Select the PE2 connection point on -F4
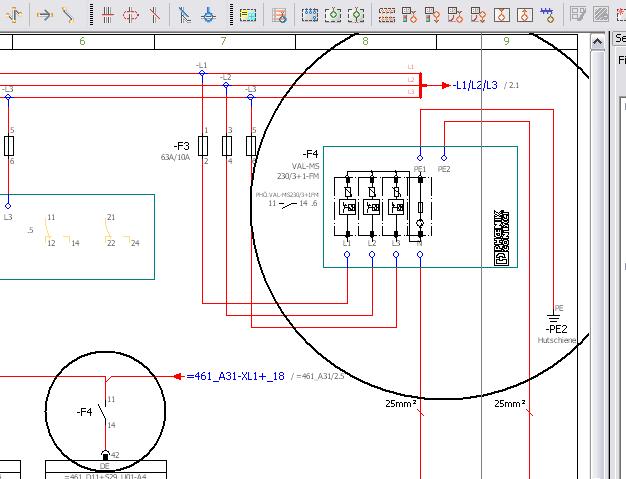 pos(444,158)
